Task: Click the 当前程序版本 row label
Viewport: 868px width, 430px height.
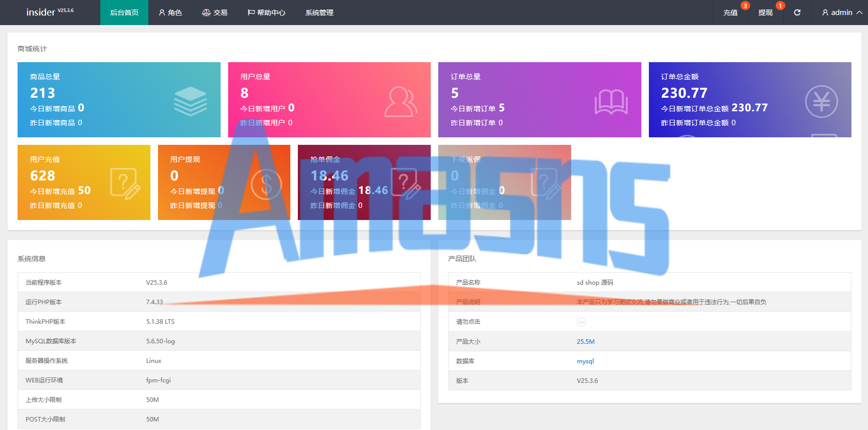Action: click(x=44, y=282)
